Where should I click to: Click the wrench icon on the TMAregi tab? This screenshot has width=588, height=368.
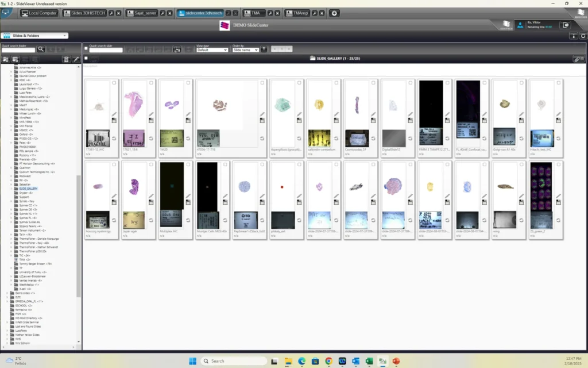pos(315,13)
